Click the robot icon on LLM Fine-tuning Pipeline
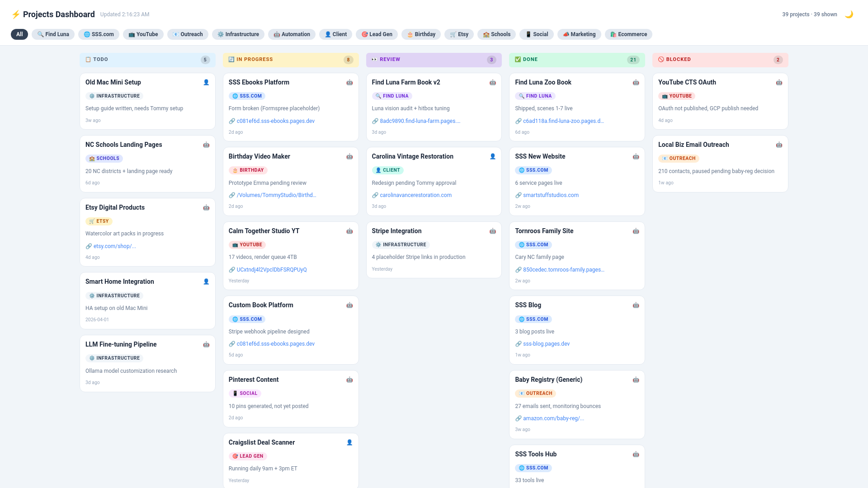This screenshot has height=488, width=868. pyautogui.click(x=206, y=344)
